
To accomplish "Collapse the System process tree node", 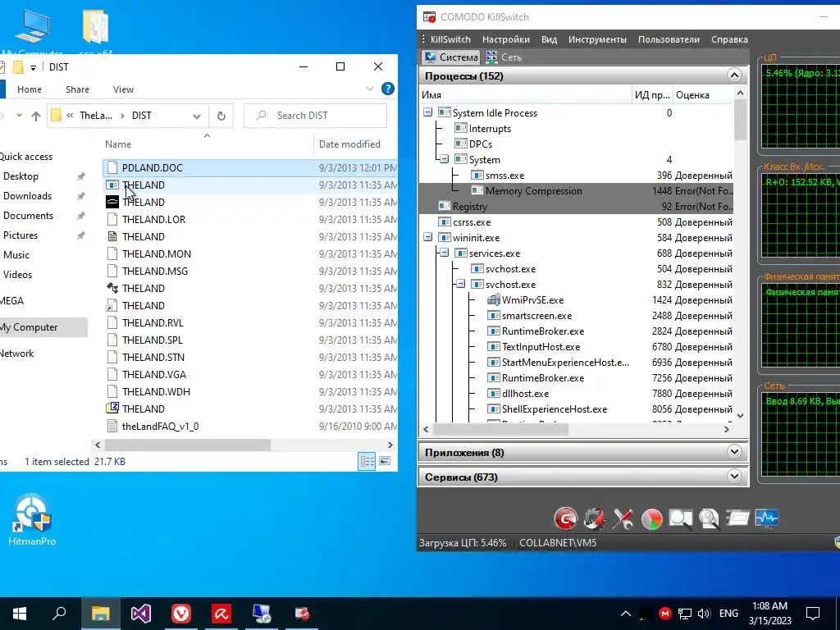I will tap(444, 159).
